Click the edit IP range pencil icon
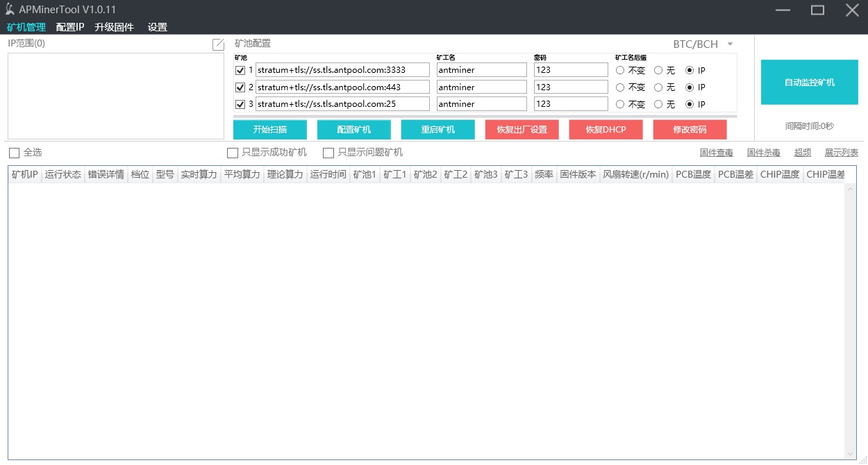Viewport: 868px width, 465px height. tap(218, 44)
